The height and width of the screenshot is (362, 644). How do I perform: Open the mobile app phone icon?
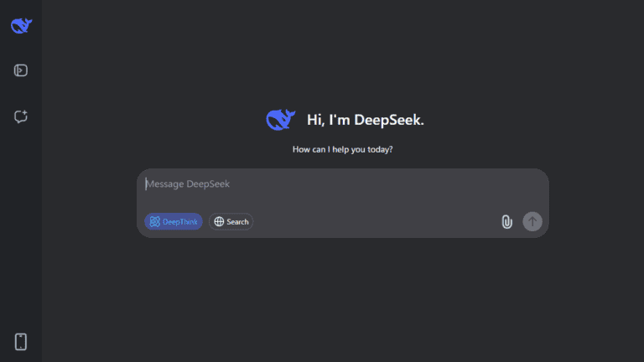pos(21,342)
